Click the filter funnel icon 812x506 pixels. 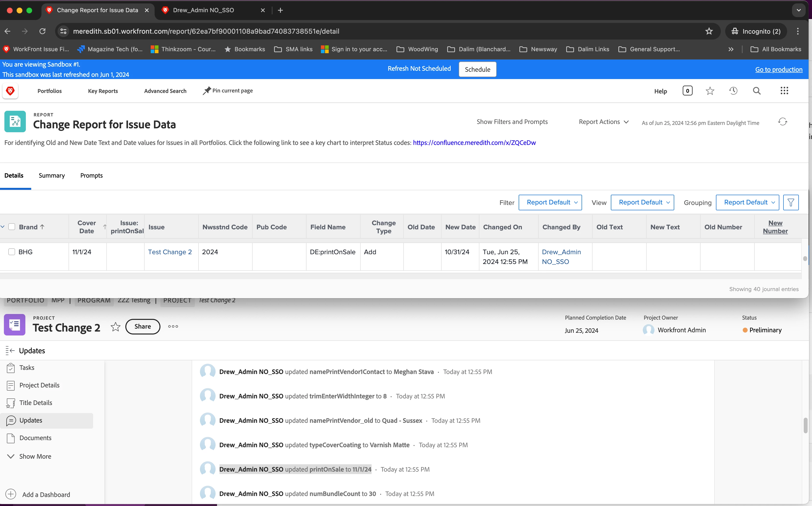[791, 202]
